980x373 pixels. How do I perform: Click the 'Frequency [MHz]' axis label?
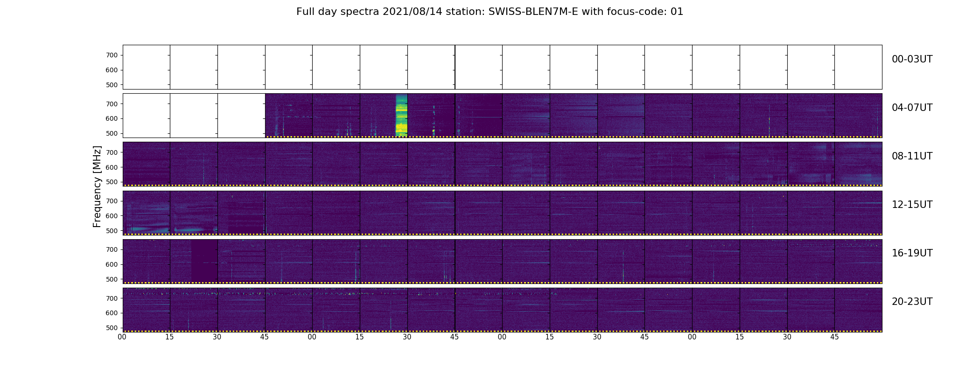coord(97,186)
